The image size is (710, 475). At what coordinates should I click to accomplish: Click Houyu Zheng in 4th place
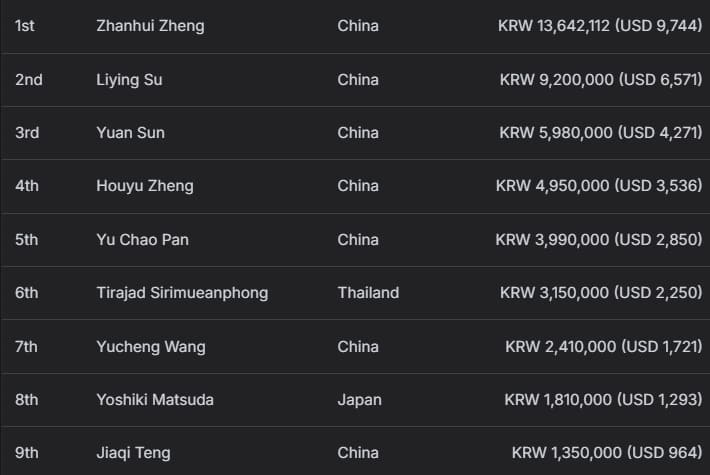pyautogui.click(x=145, y=186)
